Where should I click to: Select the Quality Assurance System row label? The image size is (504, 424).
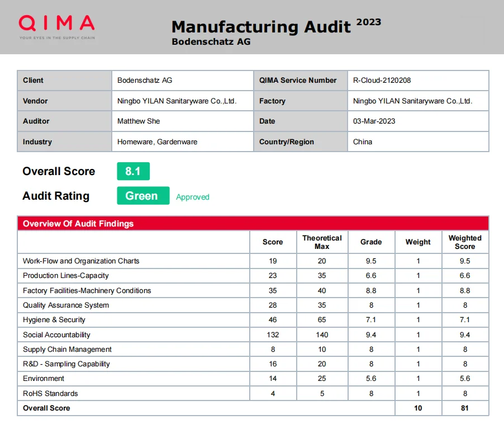(x=66, y=305)
